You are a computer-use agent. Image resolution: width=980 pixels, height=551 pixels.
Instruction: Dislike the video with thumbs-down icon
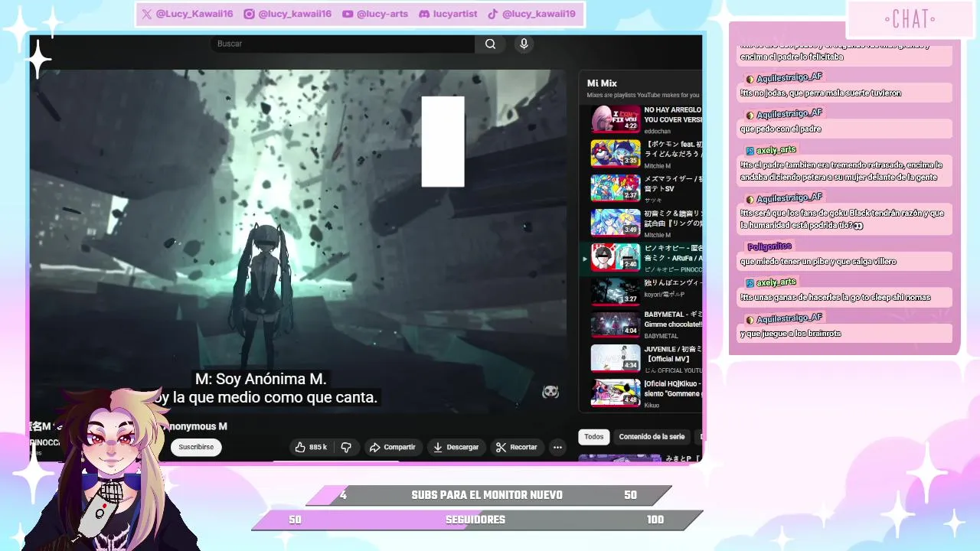pyautogui.click(x=346, y=447)
